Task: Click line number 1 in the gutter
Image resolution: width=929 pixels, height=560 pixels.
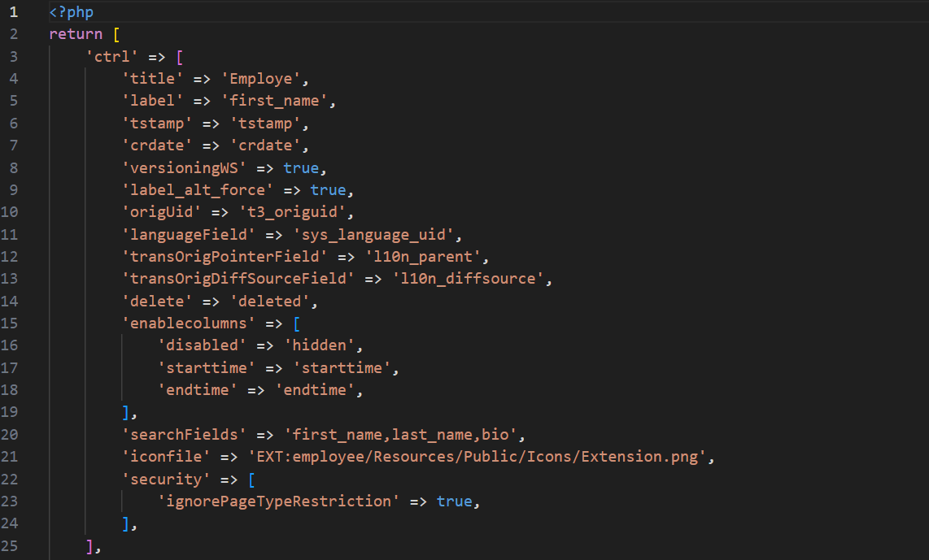Action: (14, 12)
